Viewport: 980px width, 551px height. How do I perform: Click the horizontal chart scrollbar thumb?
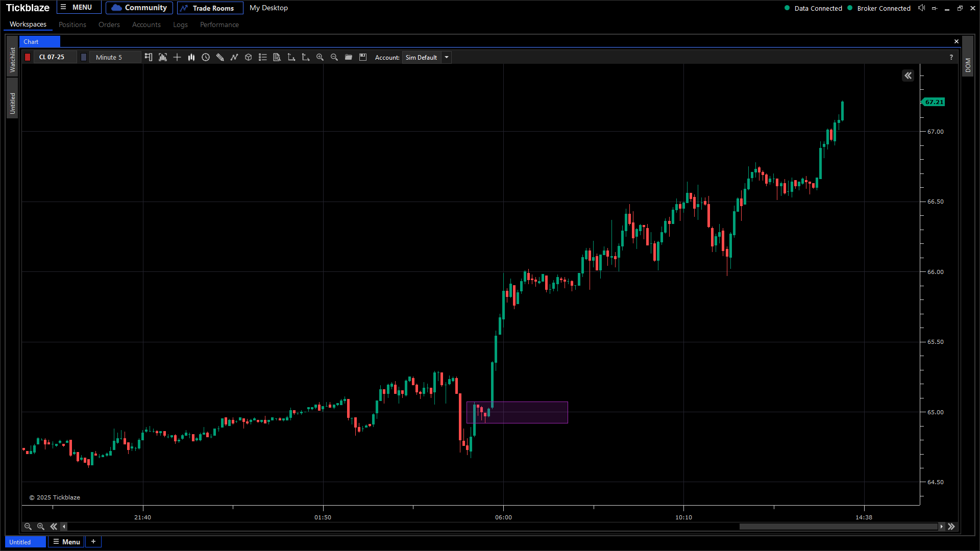point(838,527)
